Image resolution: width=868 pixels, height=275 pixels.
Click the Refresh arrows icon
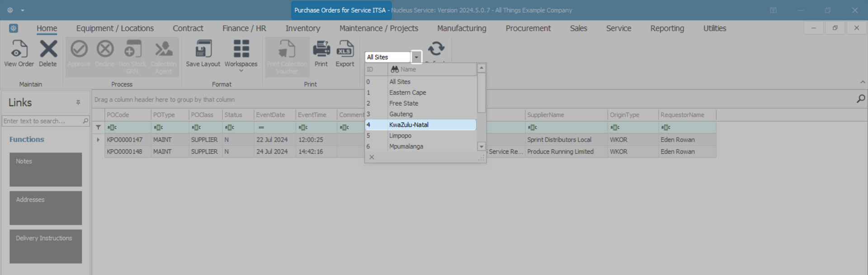coord(436,48)
